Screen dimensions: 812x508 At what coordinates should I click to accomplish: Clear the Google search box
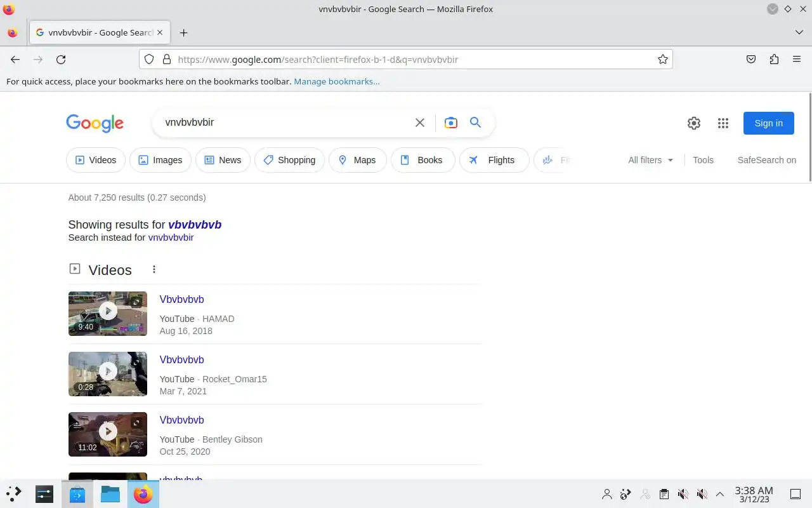click(x=420, y=123)
